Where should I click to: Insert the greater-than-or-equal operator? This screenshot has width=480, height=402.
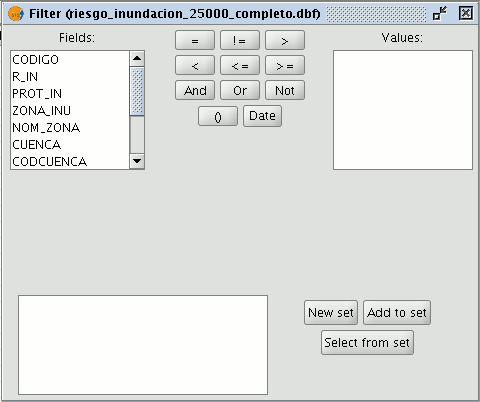tap(285, 65)
